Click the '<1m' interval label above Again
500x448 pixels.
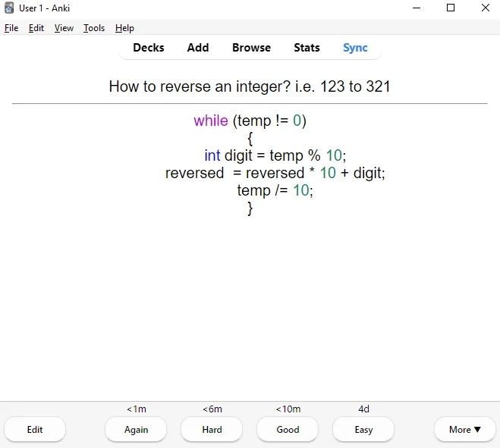pos(137,409)
